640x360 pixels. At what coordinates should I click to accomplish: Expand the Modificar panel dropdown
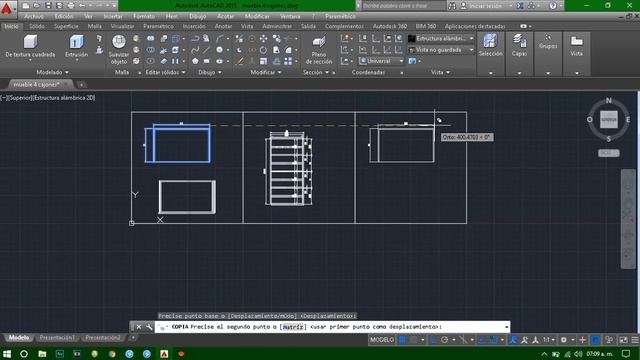(266, 72)
